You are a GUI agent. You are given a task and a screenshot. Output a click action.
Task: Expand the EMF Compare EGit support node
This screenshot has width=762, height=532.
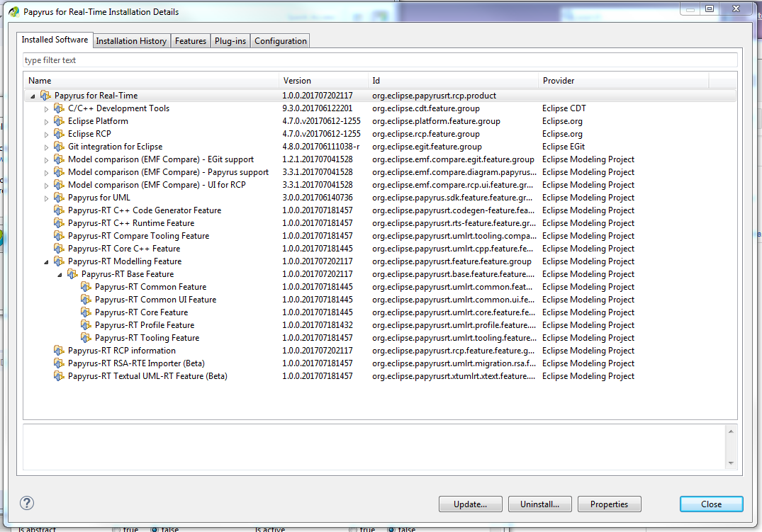46,160
